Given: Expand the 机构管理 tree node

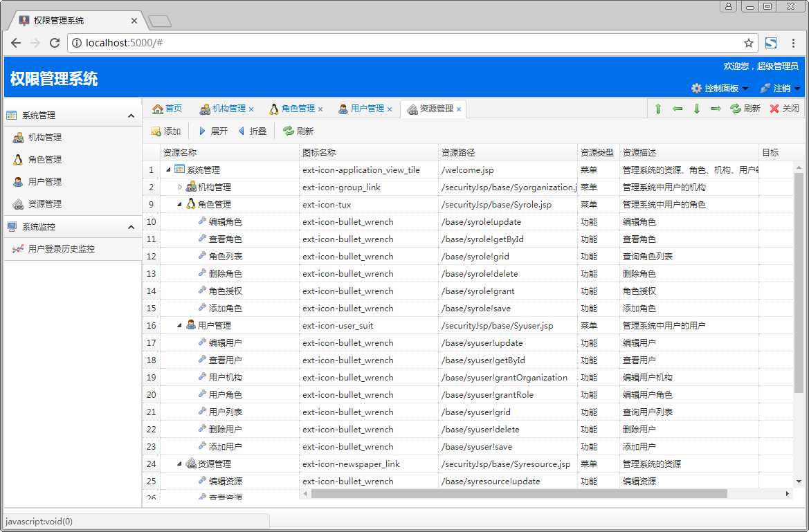Looking at the screenshot, I should click(x=179, y=187).
